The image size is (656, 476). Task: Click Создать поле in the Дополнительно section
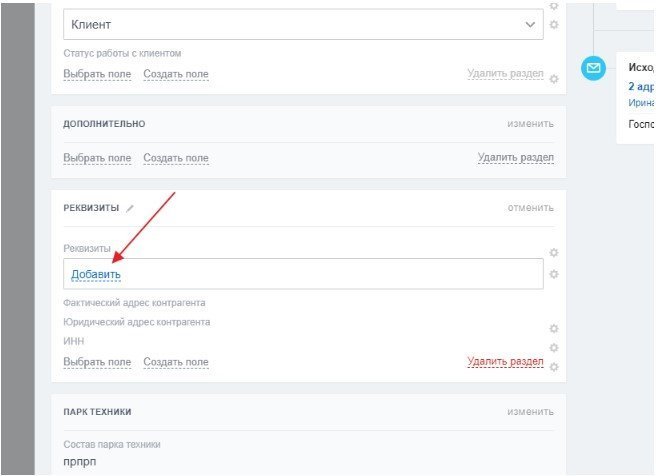(176, 158)
